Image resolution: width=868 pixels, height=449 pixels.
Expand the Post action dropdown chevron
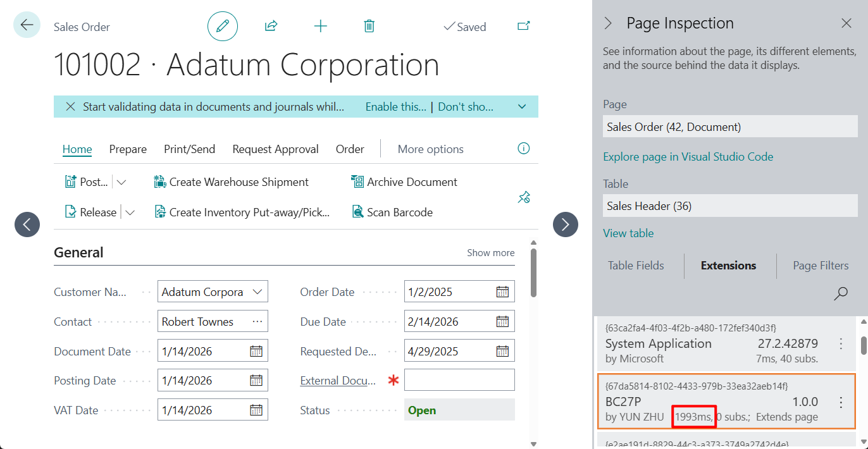click(x=120, y=181)
